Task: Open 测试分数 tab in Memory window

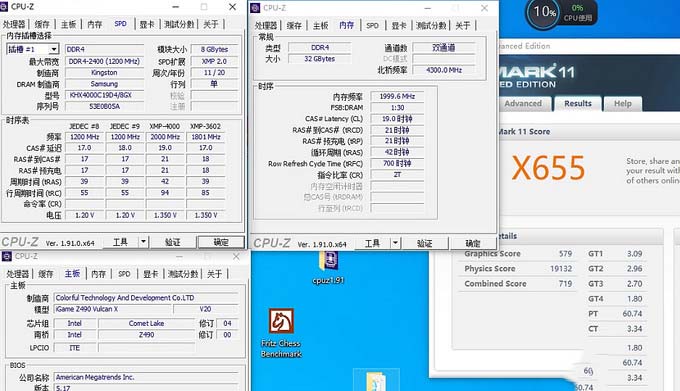Action: click(431, 26)
